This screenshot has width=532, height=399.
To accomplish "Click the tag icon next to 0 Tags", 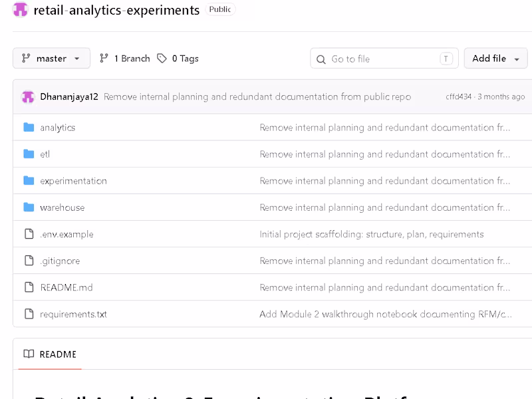I will pos(162,59).
